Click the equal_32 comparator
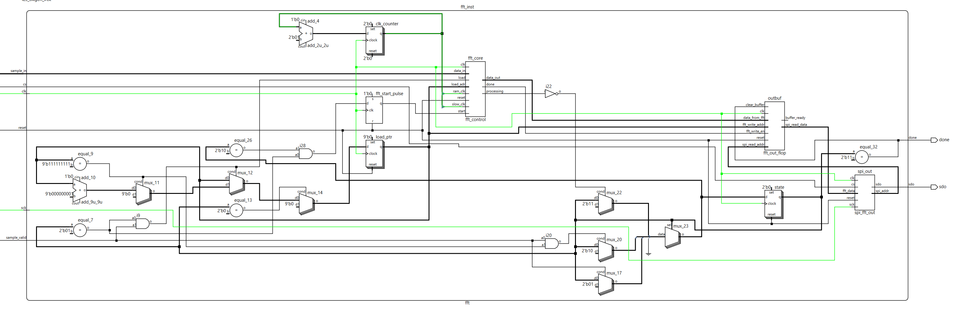Viewport: 980px width, 317px height. [x=861, y=157]
